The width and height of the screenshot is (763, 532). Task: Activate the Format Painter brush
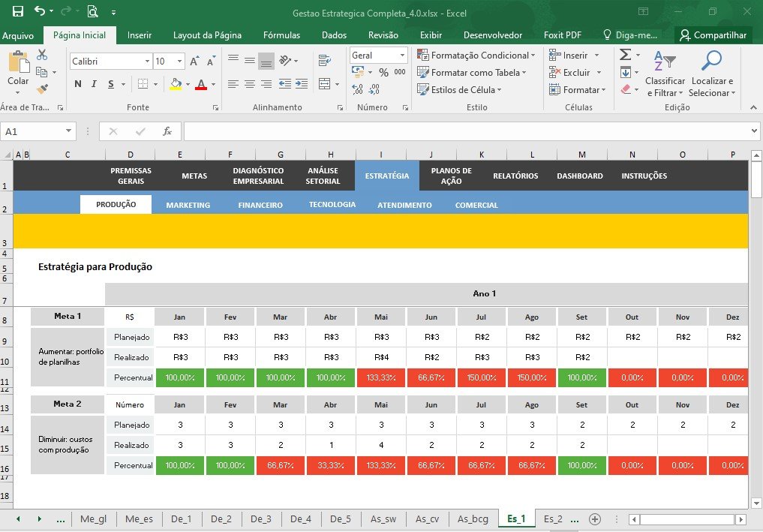point(42,89)
